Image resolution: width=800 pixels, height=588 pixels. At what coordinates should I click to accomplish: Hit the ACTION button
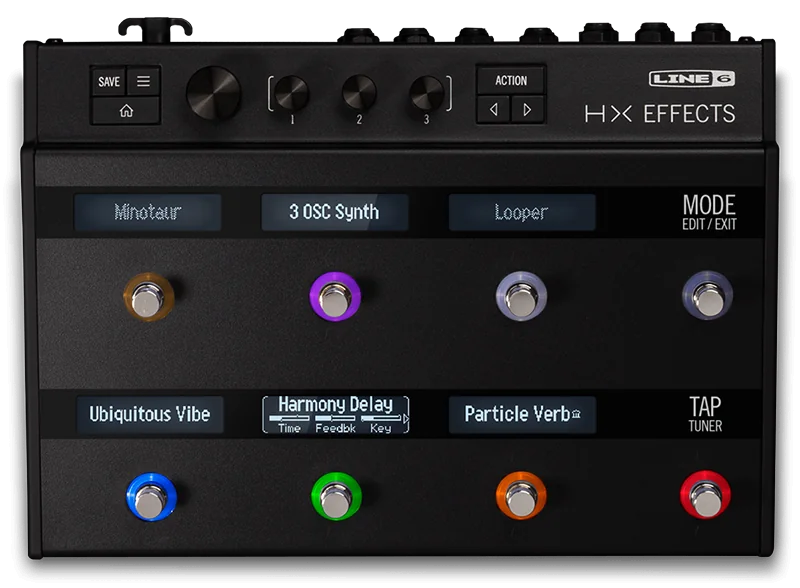click(511, 80)
